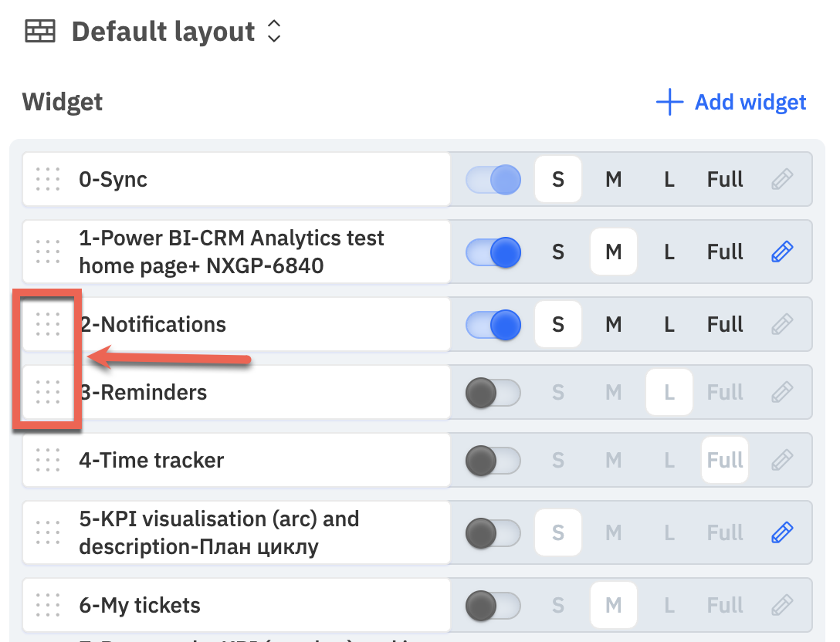Image resolution: width=840 pixels, height=642 pixels.
Task: Click the edit pencil for Power BI-CRM widget
Action: pyautogui.click(x=782, y=252)
